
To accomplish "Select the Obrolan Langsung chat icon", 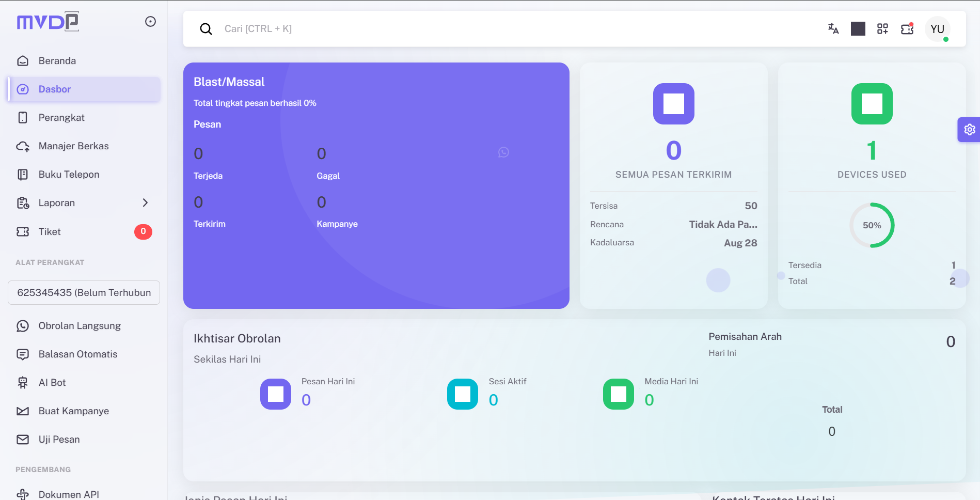I will 23,326.
